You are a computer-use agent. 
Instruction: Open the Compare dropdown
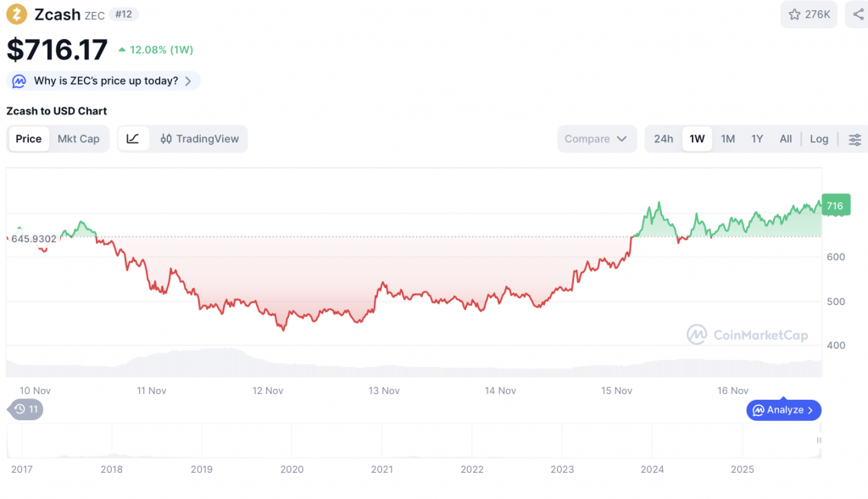click(597, 139)
